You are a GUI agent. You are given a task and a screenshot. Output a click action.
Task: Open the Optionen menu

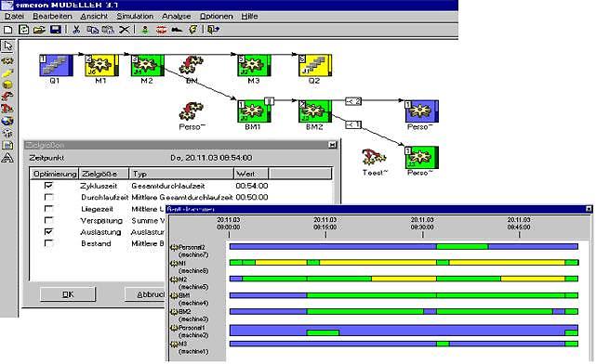point(217,17)
